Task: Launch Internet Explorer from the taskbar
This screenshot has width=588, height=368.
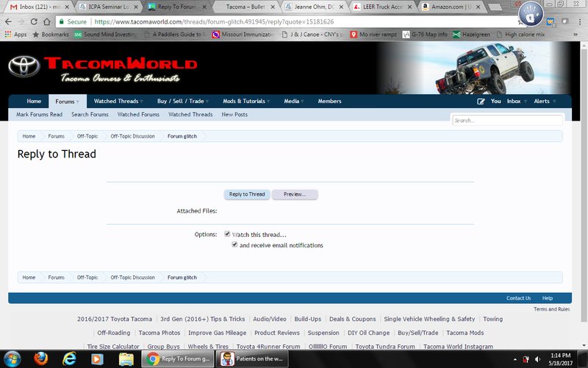Action: 69,359
